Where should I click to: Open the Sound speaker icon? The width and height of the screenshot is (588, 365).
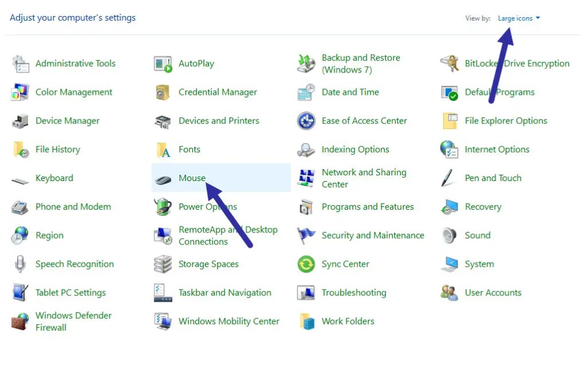(x=449, y=236)
